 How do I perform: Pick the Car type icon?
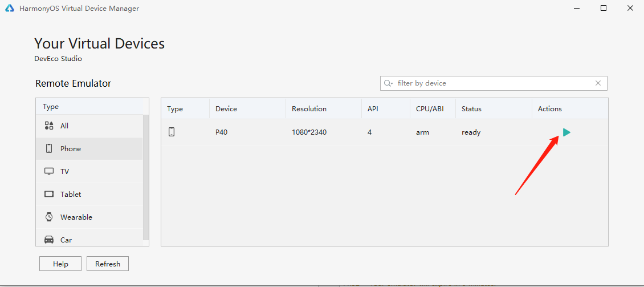(x=49, y=240)
